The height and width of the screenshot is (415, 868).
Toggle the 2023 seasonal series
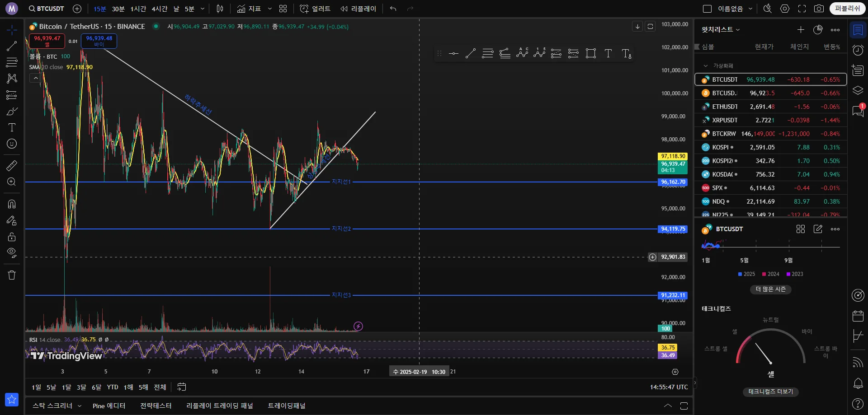pos(795,274)
